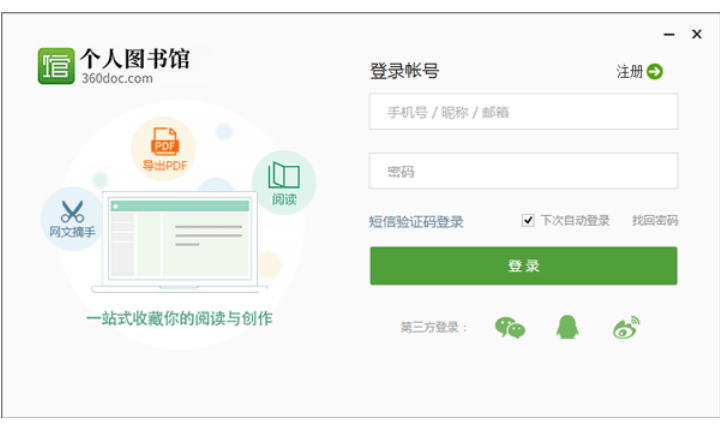The image size is (720, 432).
Task: Choose the Weibo login icon
Action: 626,327
